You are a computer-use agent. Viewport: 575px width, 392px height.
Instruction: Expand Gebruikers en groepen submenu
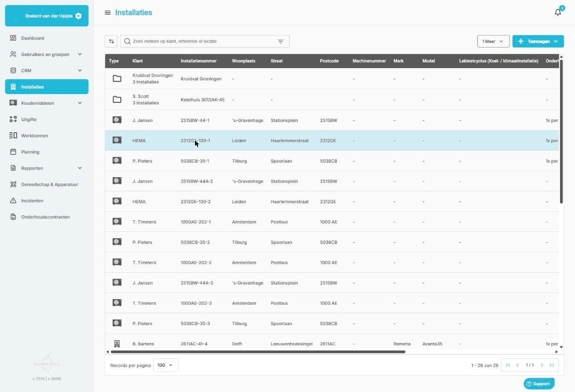80,54
